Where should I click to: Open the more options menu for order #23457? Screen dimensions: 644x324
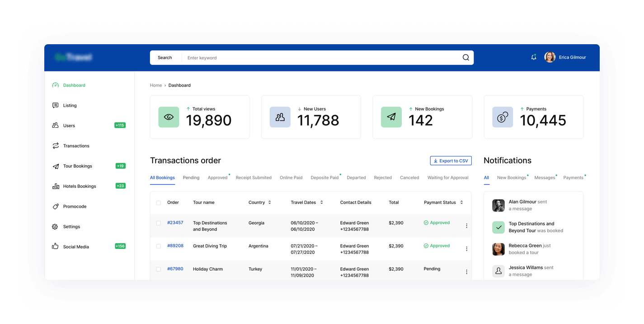(466, 226)
